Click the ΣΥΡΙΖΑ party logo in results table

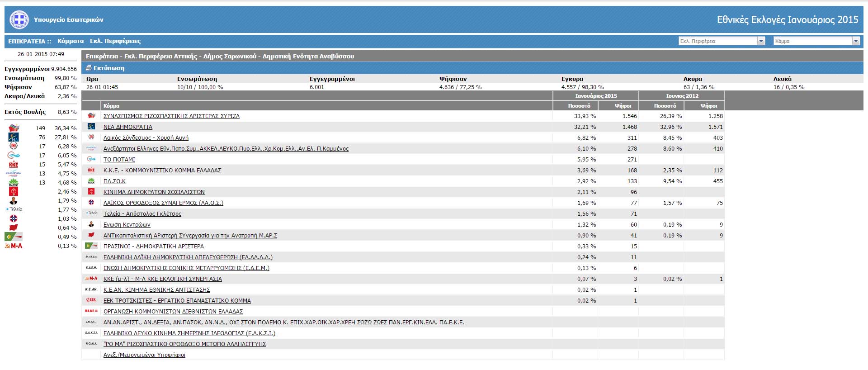point(91,116)
